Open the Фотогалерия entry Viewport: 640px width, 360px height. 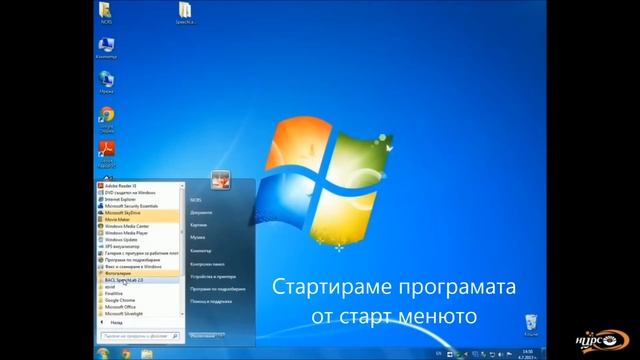138,273
